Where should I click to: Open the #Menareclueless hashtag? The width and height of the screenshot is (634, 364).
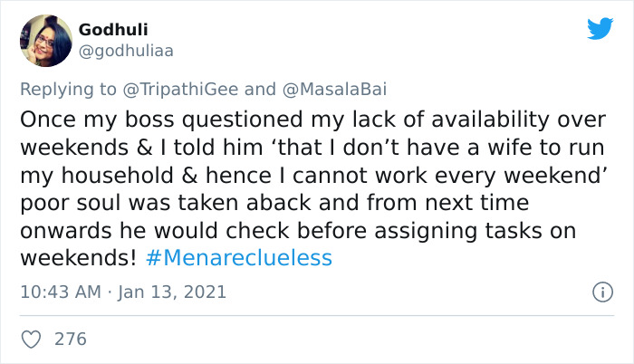pos(239,258)
